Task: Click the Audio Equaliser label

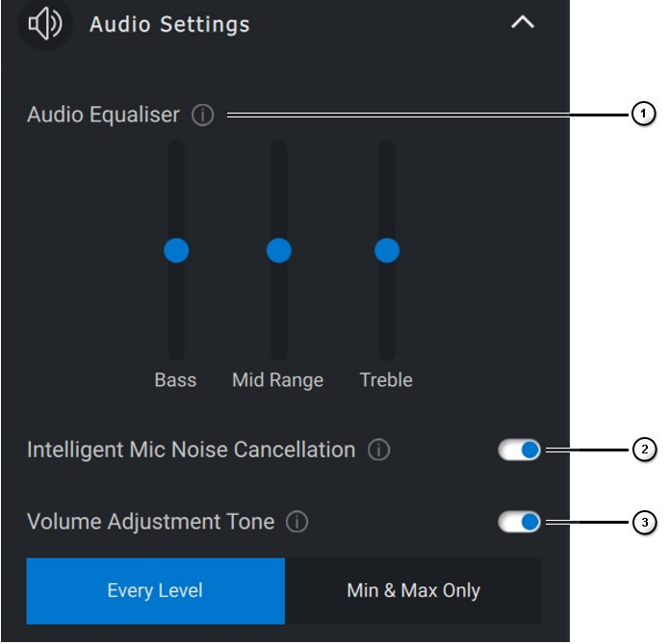Action: [103, 116]
